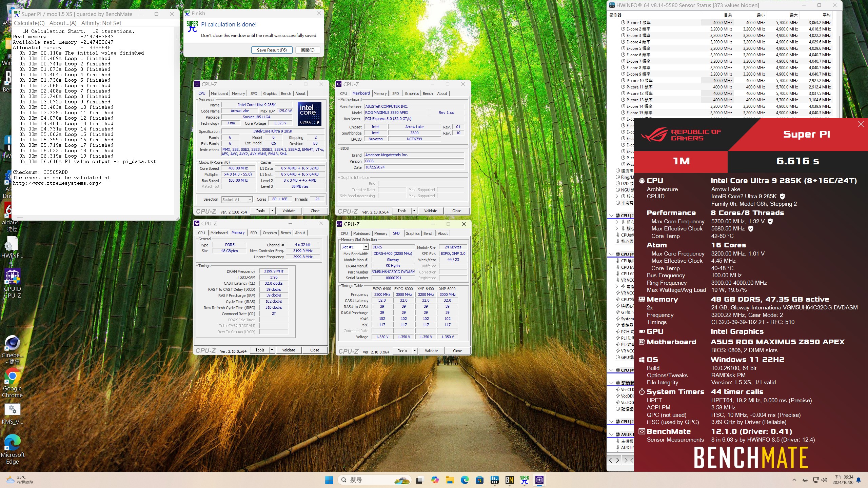Screen dimensions: 868x488
Task: Close the BenchMate Super PI result overlay
Action: click(x=861, y=124)
